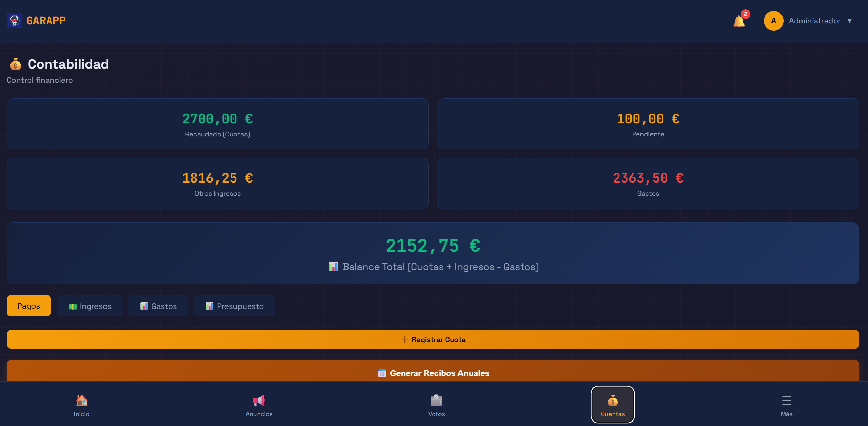
Task: Select the Pagos tab
Action: click(29, 306)
